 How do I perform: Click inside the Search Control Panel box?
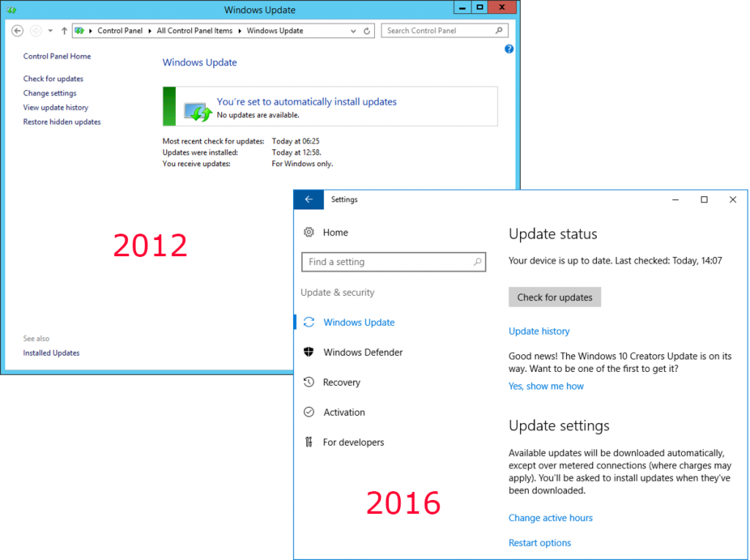pos(439,31)
